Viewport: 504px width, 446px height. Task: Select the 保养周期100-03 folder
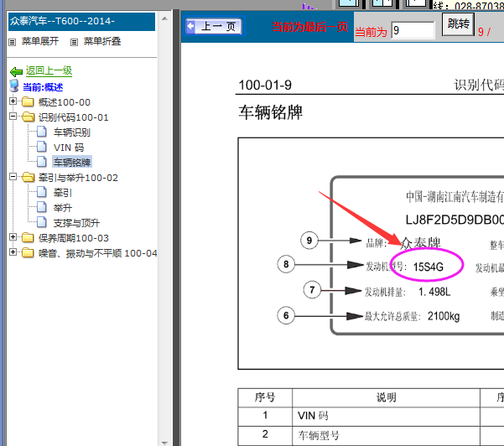click(74, 238)
